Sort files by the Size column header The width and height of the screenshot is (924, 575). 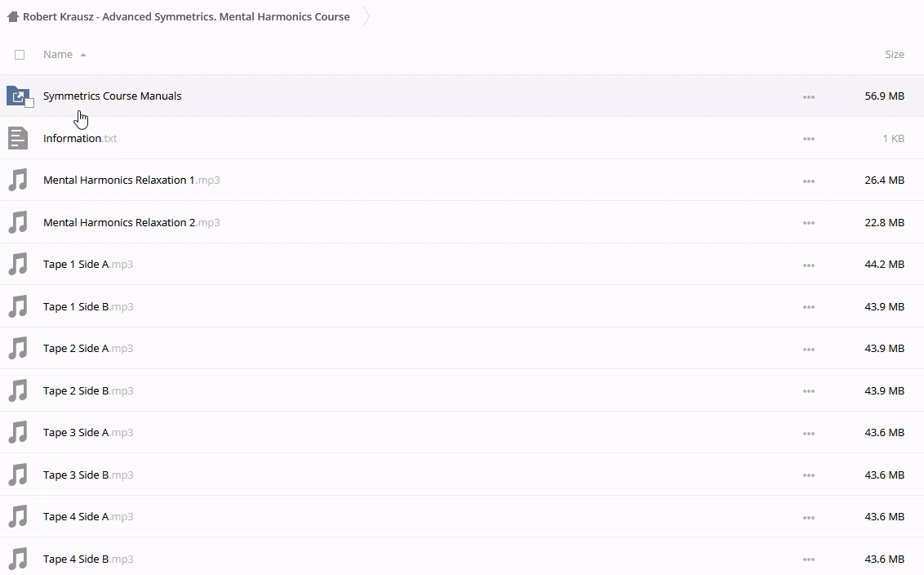click(x=894, y=55)
